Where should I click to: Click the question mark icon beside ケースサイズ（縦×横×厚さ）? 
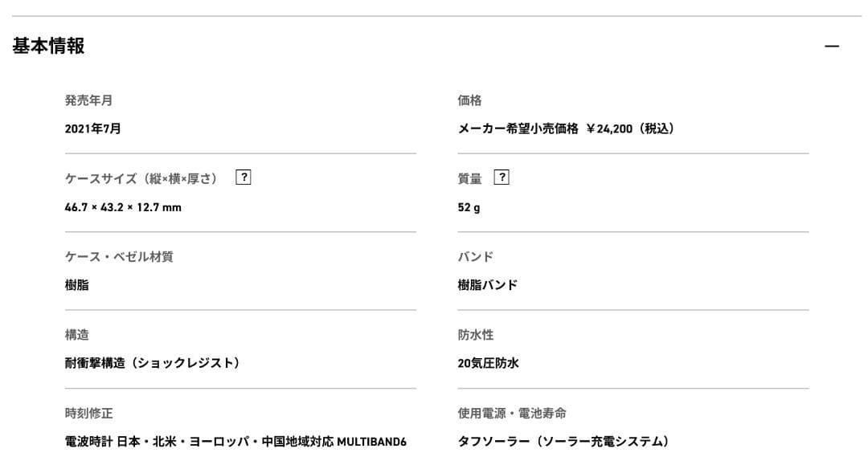tap(243, 177)
